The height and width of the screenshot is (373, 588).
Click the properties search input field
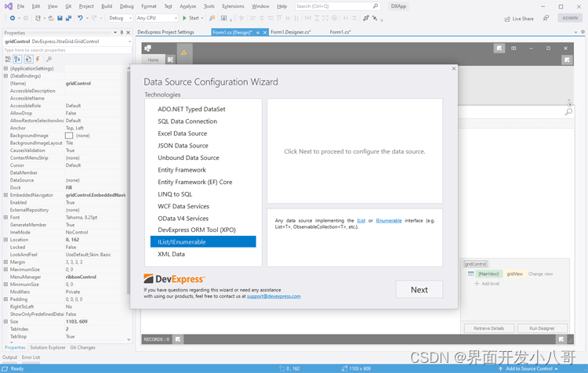tap(67, 50)
